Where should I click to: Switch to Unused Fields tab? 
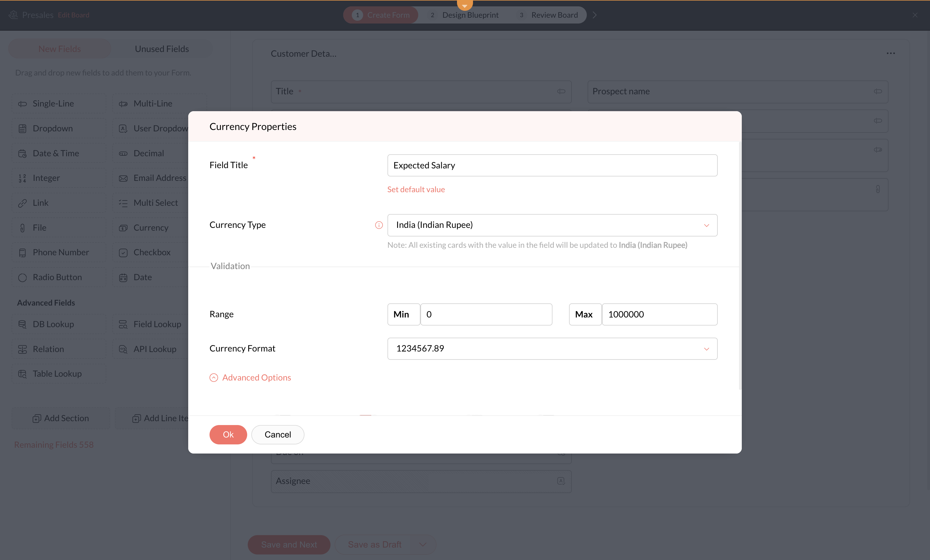point(162,49)
